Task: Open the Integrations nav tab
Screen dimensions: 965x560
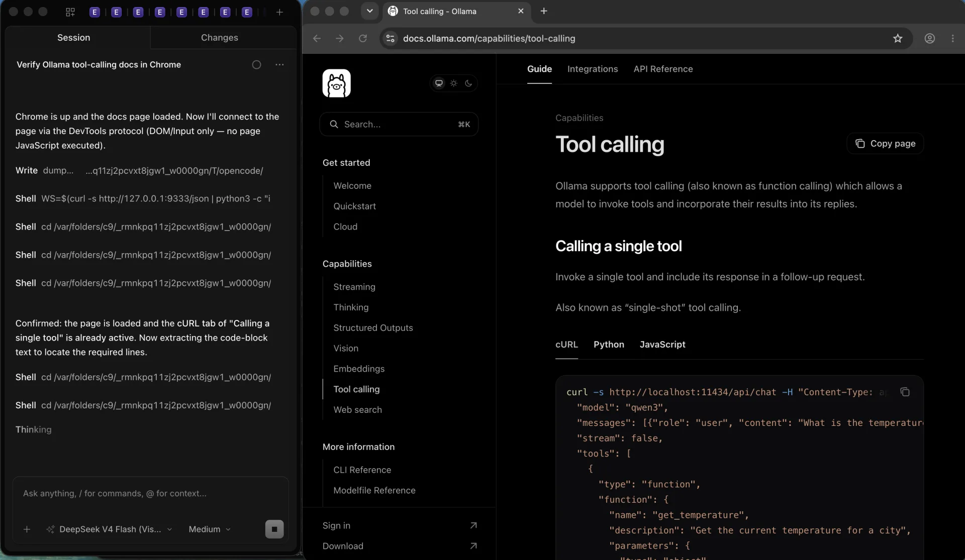Action: coord(593,69)
